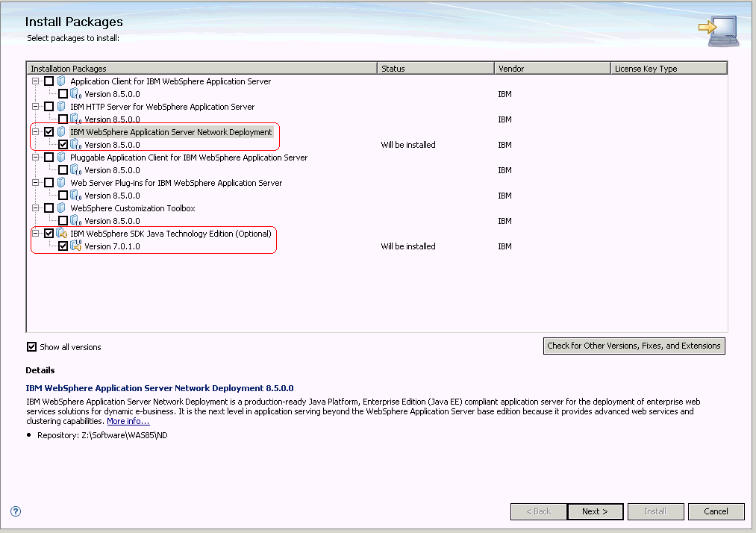This screenshot has width=756, height=533.
Task: Click the License Key Type column header
Action: pos(669,69)
